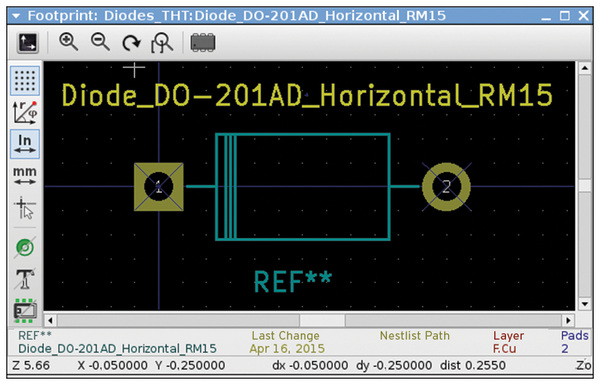
Task: Click the vertical scrollbar up arrow
Action: 584,69
